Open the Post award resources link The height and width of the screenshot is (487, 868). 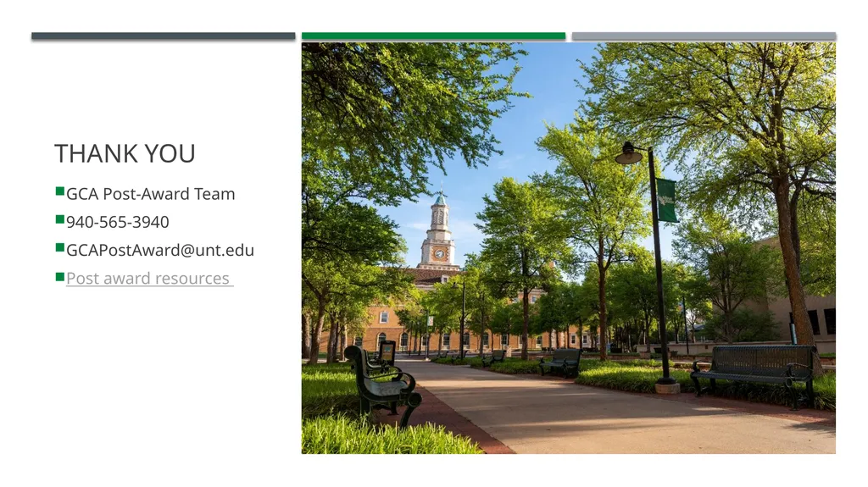pos(147,279)
